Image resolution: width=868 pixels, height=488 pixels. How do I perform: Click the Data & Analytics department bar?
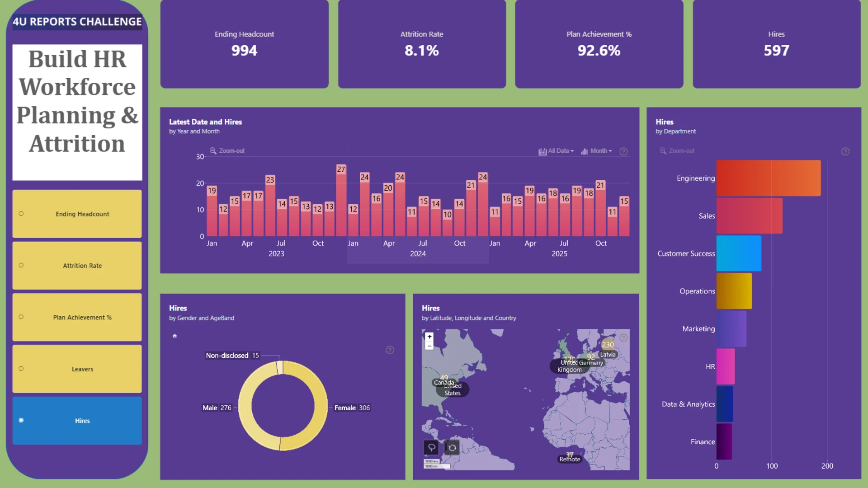pos(725,404)
